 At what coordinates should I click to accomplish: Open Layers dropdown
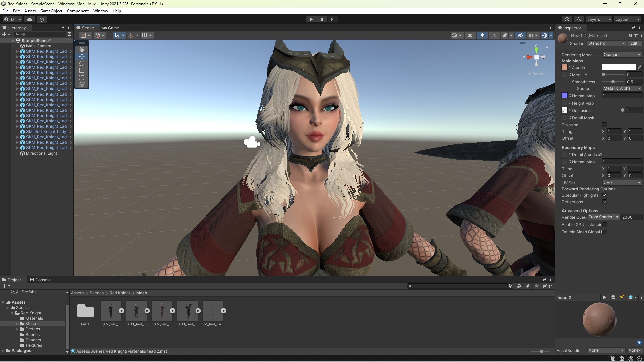coord(599,19)
